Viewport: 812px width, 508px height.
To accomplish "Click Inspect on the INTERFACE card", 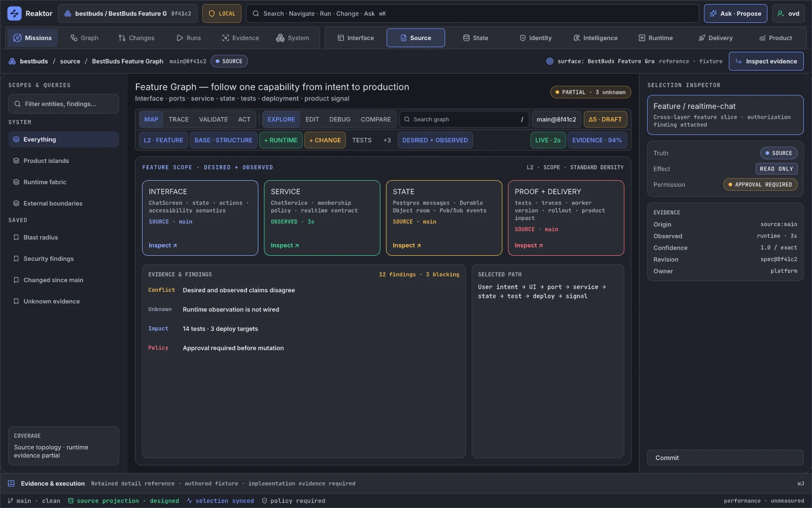I will click(162, 246).
